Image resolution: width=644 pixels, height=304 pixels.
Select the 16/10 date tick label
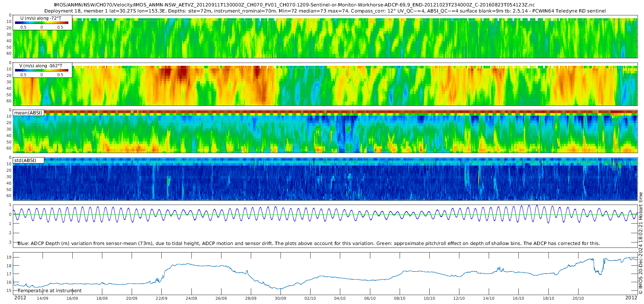tap(518, 298)
